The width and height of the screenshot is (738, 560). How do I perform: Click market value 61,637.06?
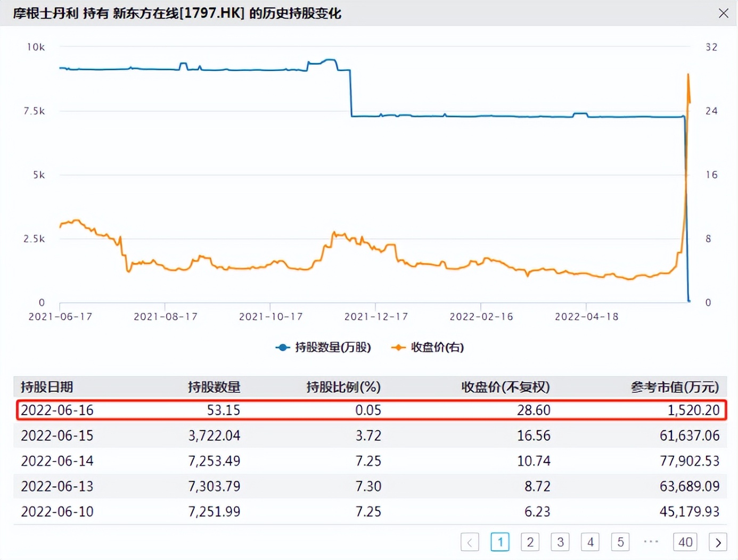pyautogui.click(x=690, y=435)
